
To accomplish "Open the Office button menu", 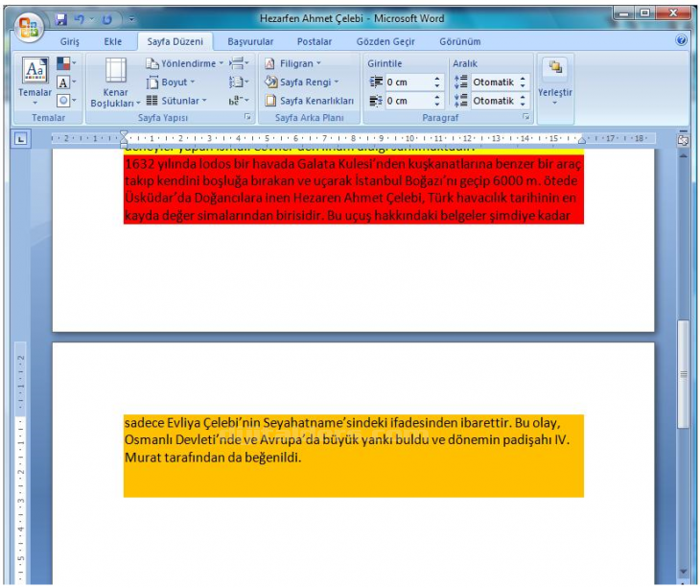I will tap(28, 27).
